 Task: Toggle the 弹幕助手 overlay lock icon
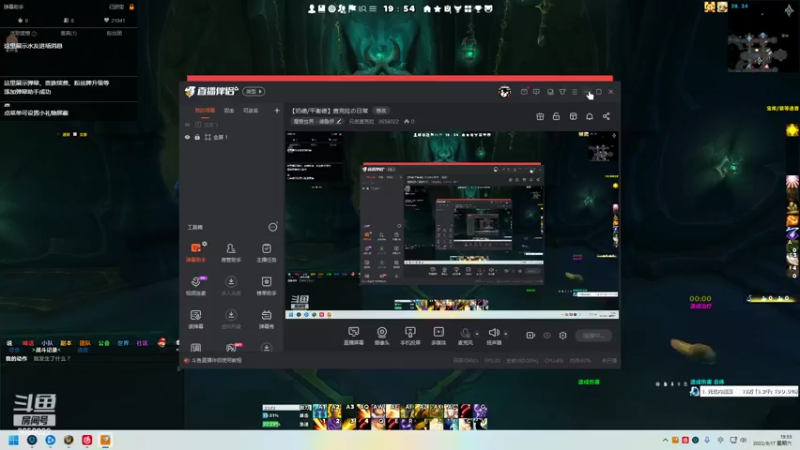(132, 7)
